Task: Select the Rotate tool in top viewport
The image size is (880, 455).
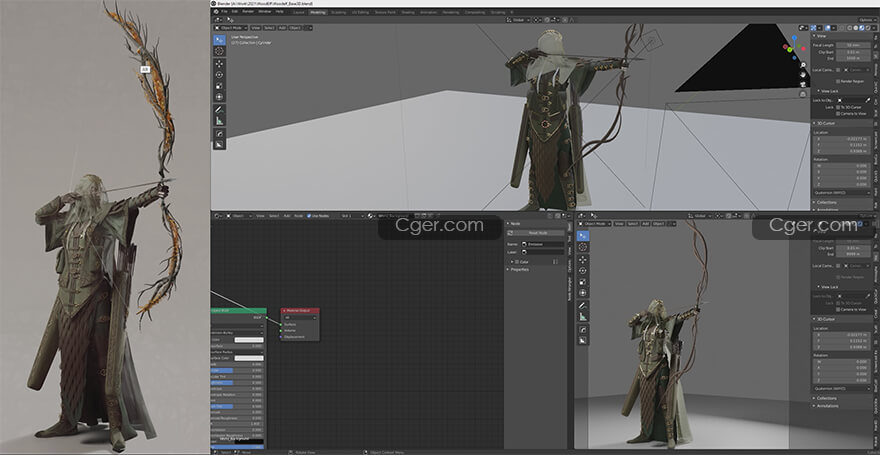Action: 219,75
